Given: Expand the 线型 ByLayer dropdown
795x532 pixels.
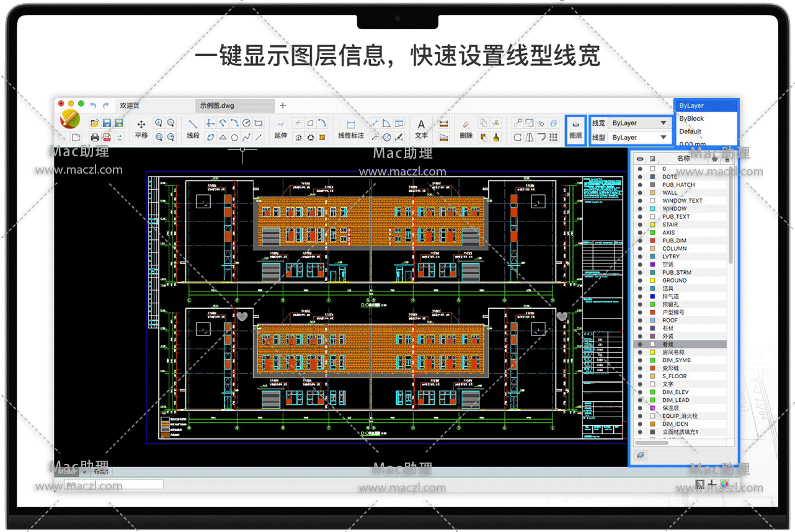Looking at the screenshot, I should click(639, 138).
